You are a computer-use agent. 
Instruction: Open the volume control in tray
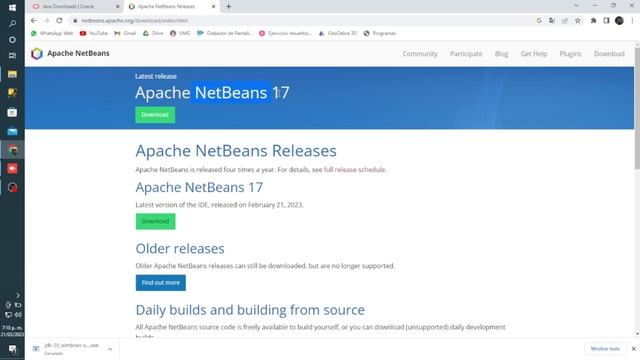tap(18, 315)
